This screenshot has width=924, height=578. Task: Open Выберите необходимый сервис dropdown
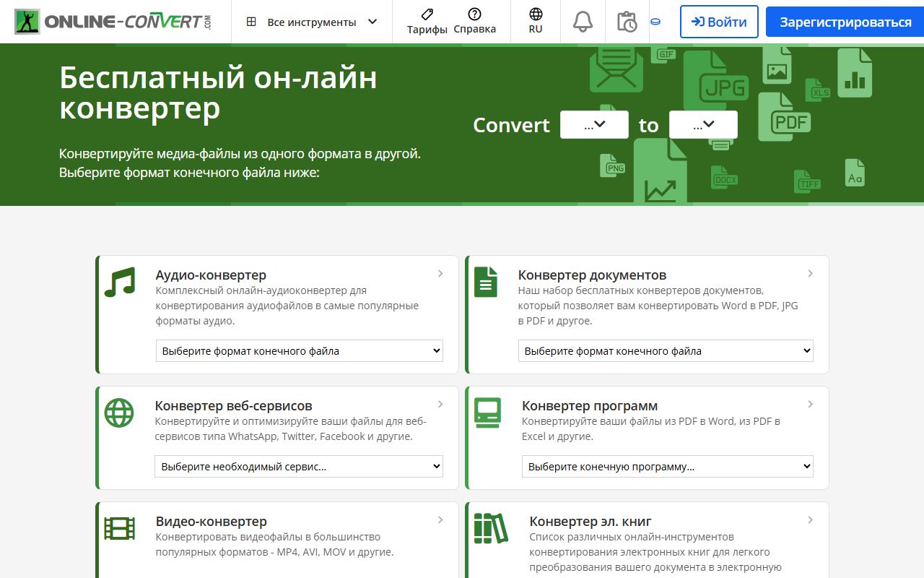point(299,466)
